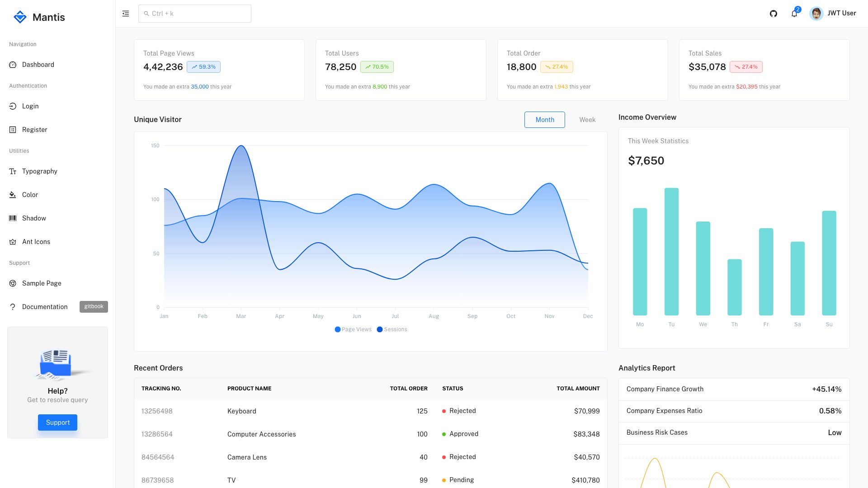Click the Register sidebar icon
868x488 pixels.
coord(13,130)
